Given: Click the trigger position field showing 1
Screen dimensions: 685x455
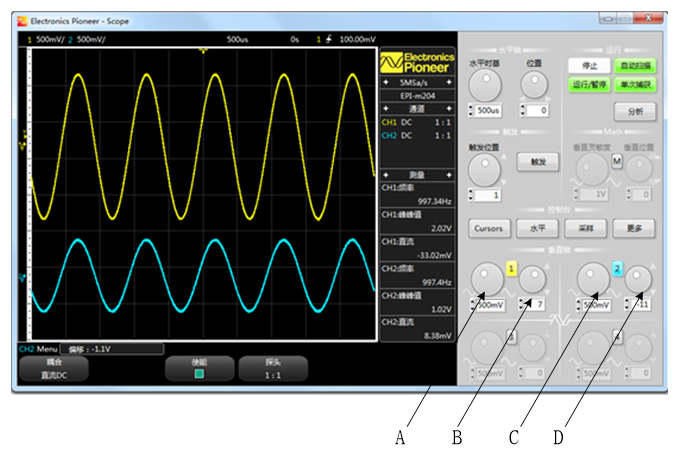Looking at the screenshot, I should [488, 195].
